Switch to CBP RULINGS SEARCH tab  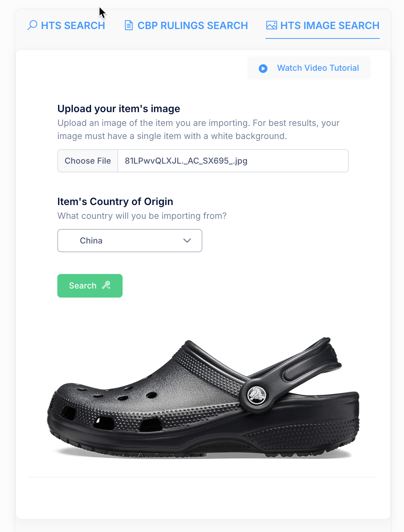[x=186, y=25]
